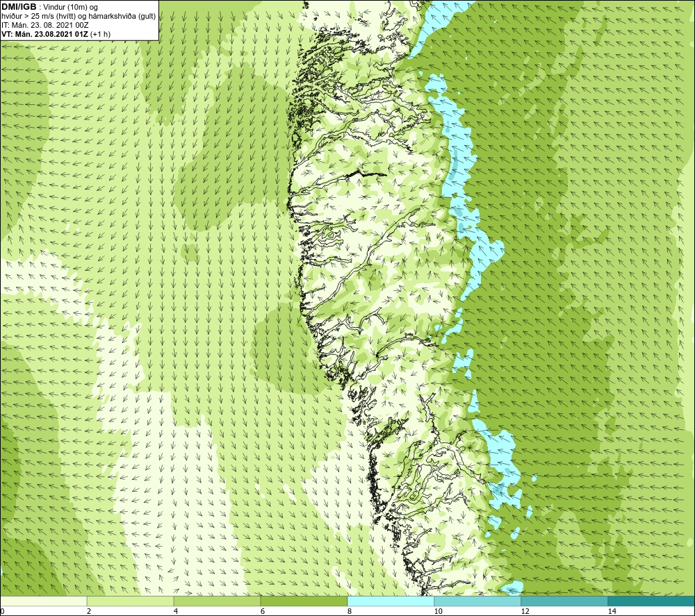This screenshot has width=695, height=616.
Task: Click the '14' label on the scale
Action: tap(612, 611)
